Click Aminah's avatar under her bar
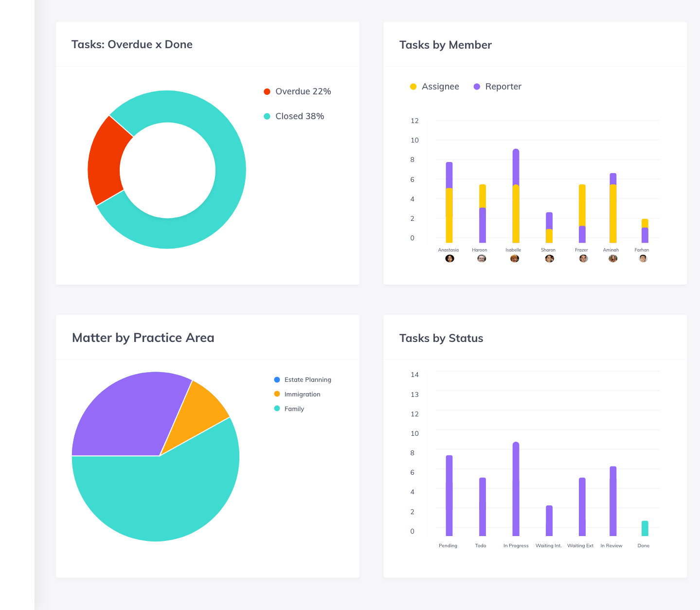This screenshot has height=610, width=700. [612, 258]
